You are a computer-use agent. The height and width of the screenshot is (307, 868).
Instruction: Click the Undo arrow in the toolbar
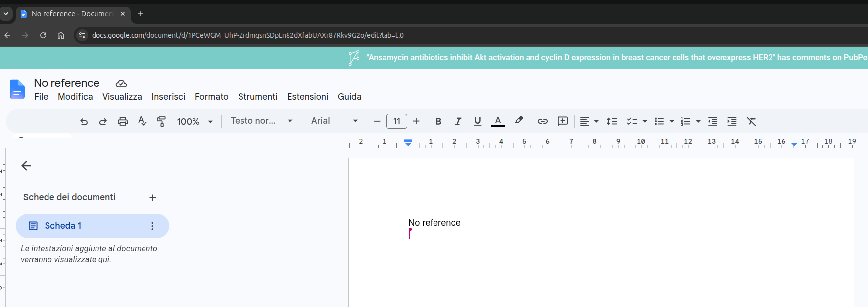(84, 121)
